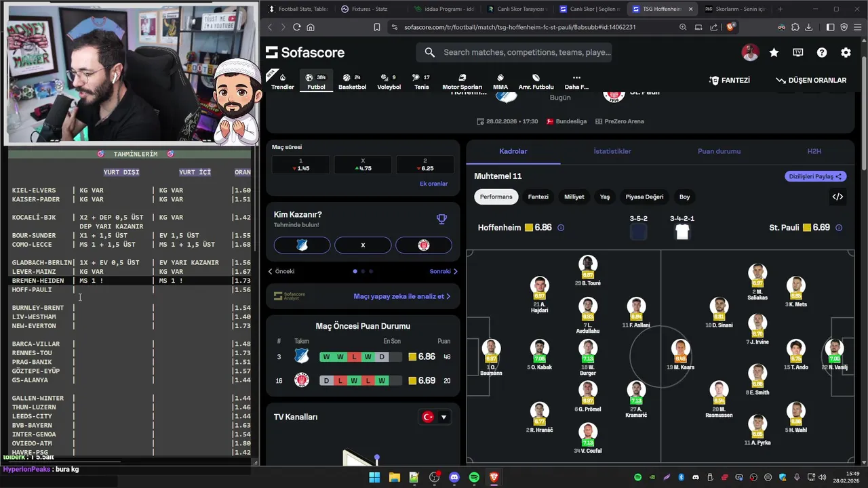Open Motor Sporları category
This screenshot has width=868, height=488.
pyautogui.click(x=462, y=81)
